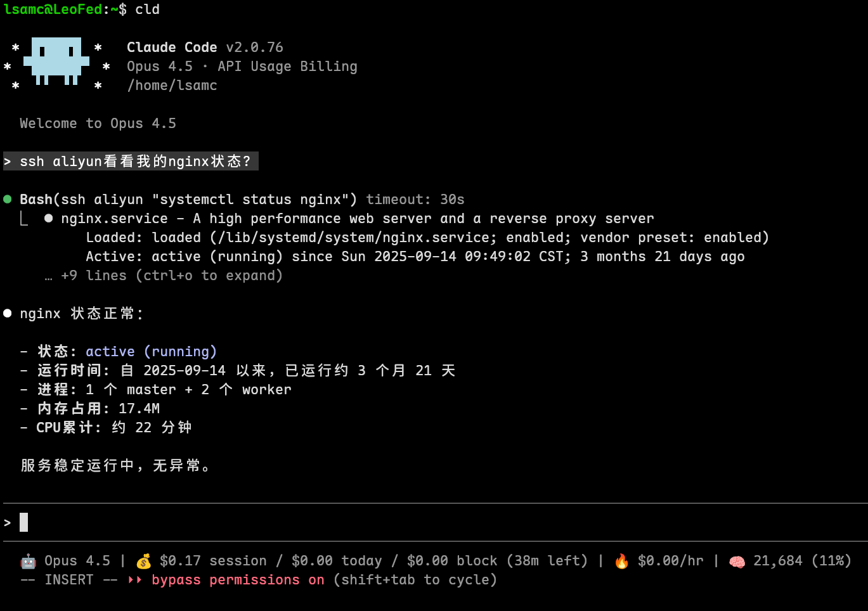The width and height of the screenshot is (868, 611).
Task: Click the Opus 4.5 model in status line
Action: click(x=77, y=561)
